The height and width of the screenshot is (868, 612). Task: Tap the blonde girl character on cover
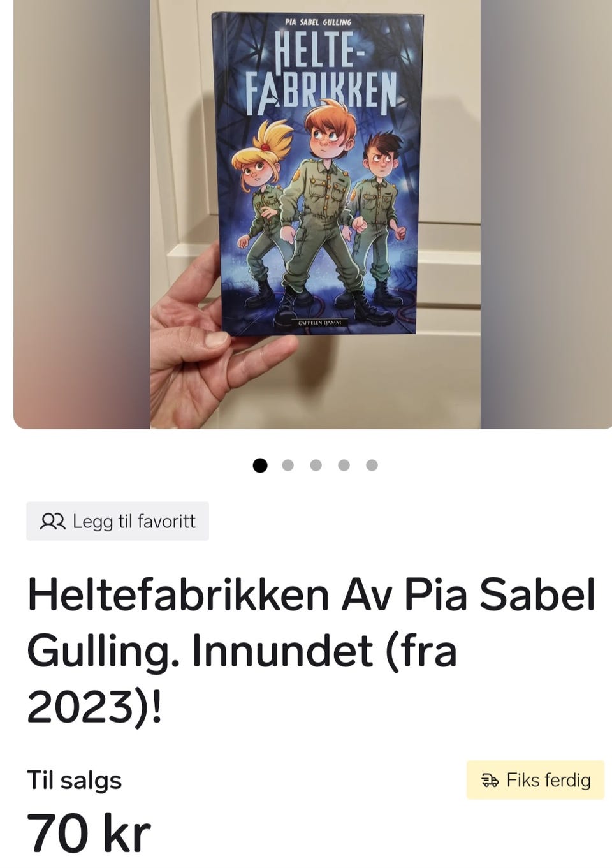click(x=260, y=210)
